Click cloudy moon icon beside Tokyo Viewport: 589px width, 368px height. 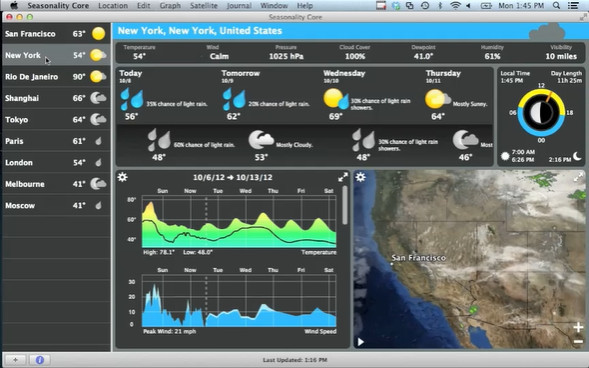[98, 119]
